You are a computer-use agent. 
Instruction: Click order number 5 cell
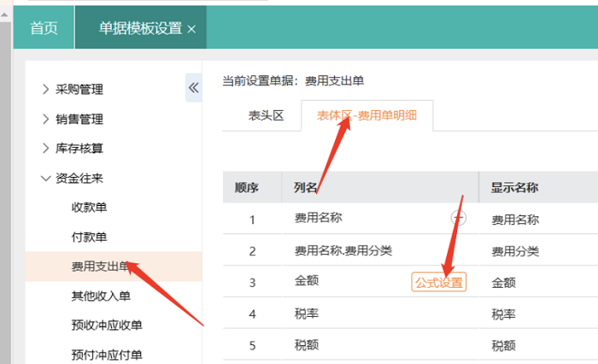(252, 346)
